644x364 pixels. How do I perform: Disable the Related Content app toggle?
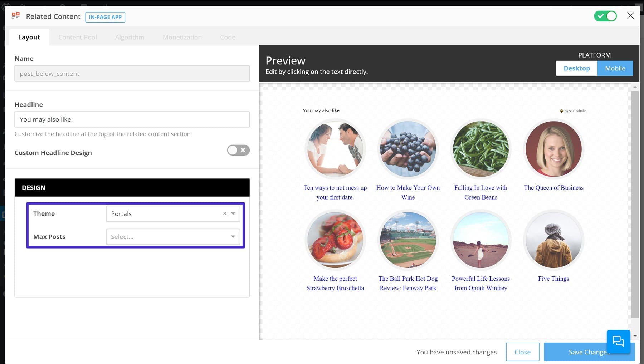pyautogui.click(x=605, y=16)
